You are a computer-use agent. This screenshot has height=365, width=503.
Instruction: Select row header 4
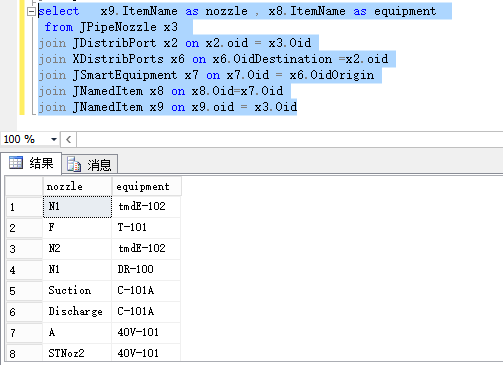(x=24, y=270)
